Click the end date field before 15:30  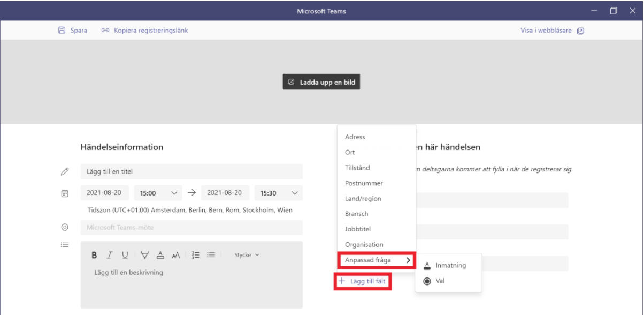(x=225, y=193)
